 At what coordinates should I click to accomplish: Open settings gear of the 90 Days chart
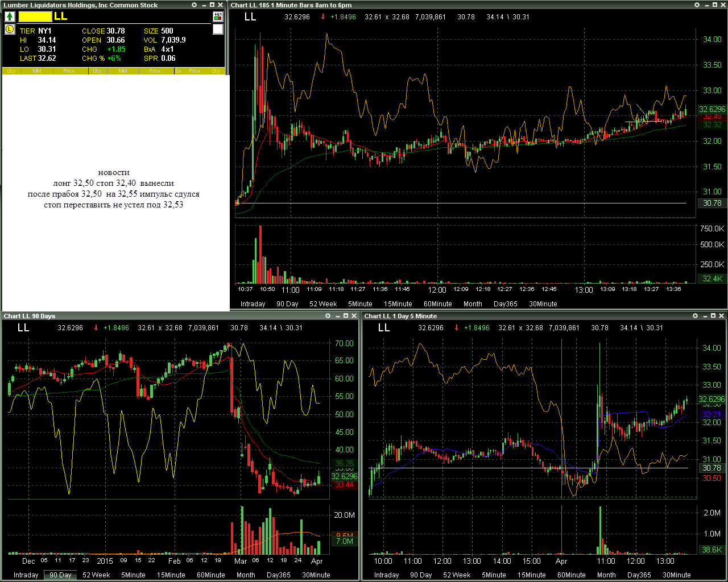[x=328, y=316]
